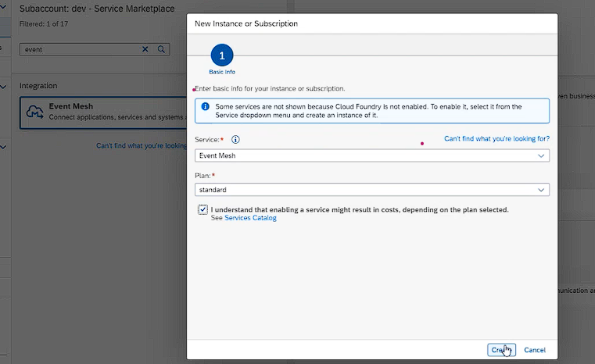Viewport: 595px width, 364px height.
Task: Click dialog's "Can't find what you're looking for?" link
Action: (x=496, y=138)
